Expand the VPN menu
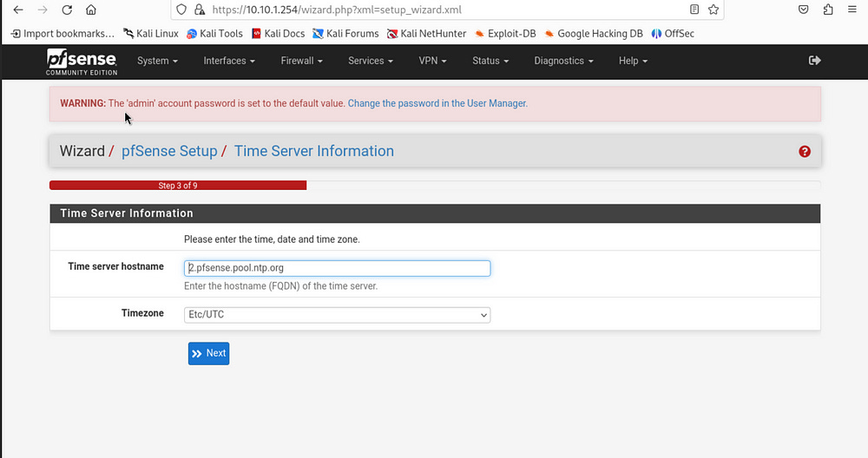 tap(432, 61)
